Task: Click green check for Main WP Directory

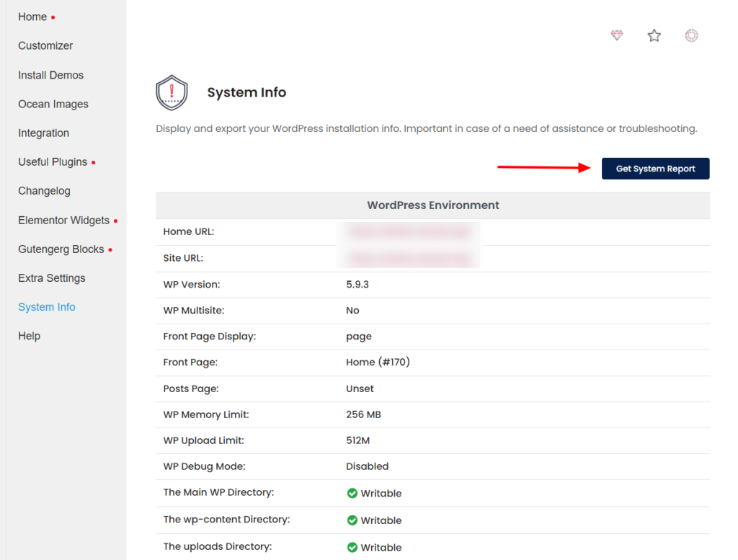Action: pyautogui.click(x=352, y=493)
